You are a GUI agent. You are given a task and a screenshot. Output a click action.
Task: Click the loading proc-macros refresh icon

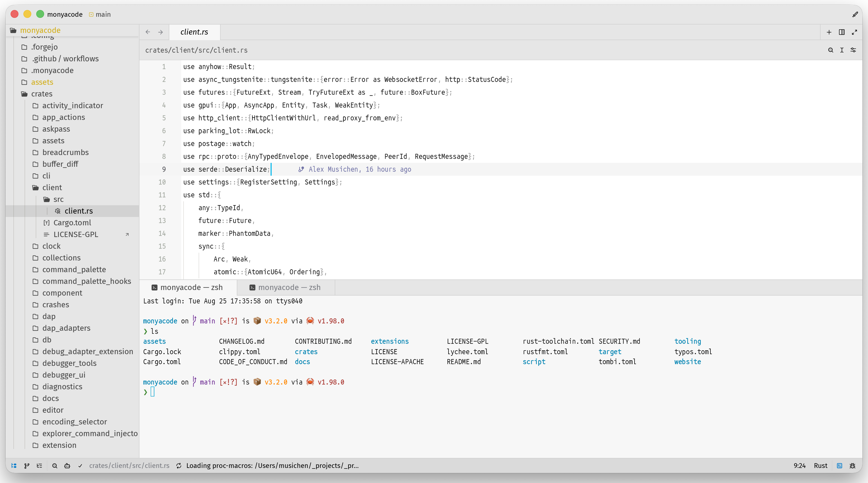[179, 465]
